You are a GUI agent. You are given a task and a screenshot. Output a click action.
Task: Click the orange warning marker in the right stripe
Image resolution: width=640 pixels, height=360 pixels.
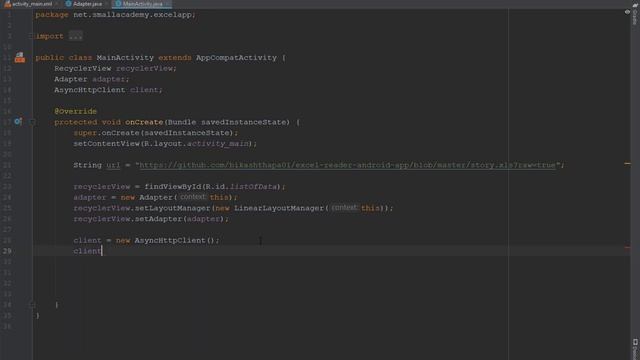pyautogui.click(x=627, y=164)
